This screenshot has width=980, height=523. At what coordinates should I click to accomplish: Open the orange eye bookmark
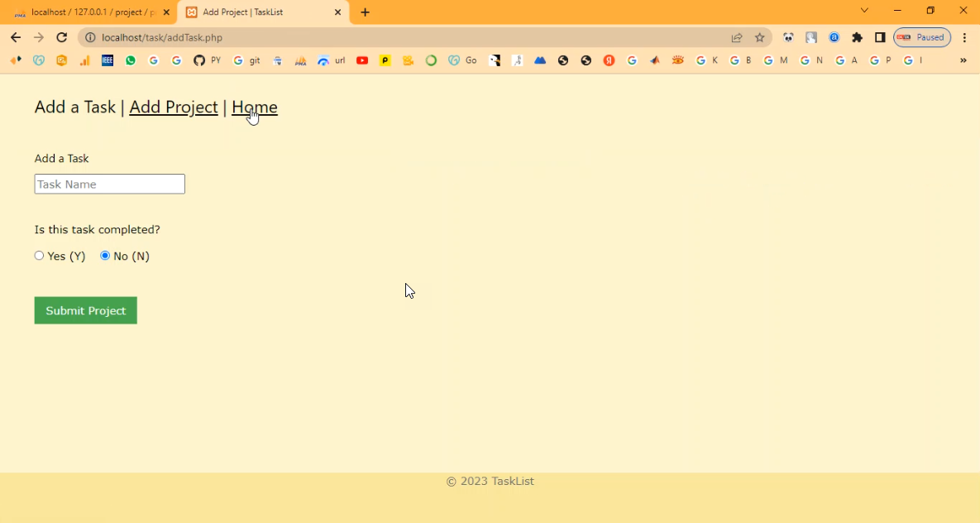pos(677,60)
